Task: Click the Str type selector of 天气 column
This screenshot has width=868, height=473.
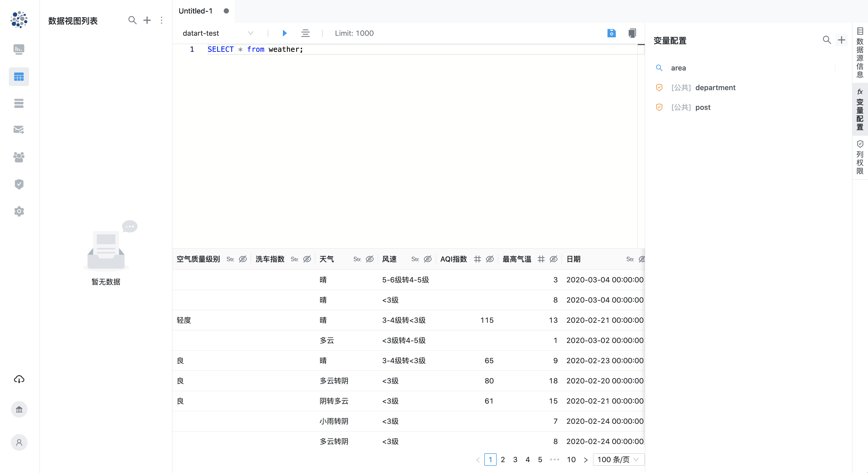Action: pyautogui.click(x=357, y=259)
